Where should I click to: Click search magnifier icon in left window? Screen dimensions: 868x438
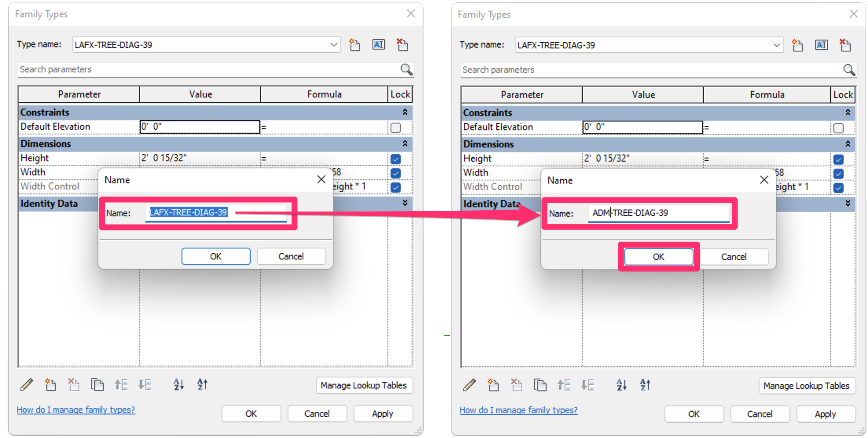tap(406, 70)
